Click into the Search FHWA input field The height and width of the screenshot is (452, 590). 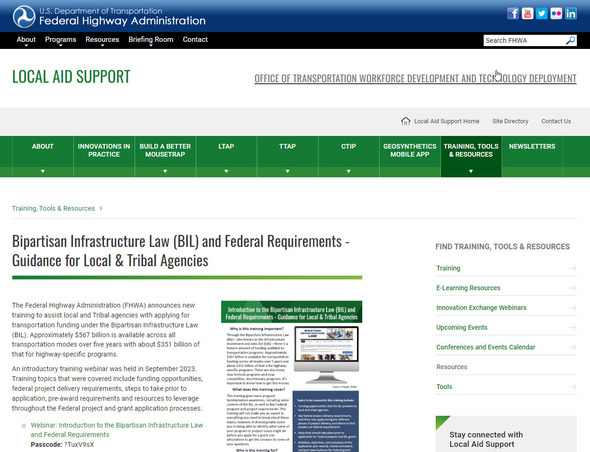point(525,40)
